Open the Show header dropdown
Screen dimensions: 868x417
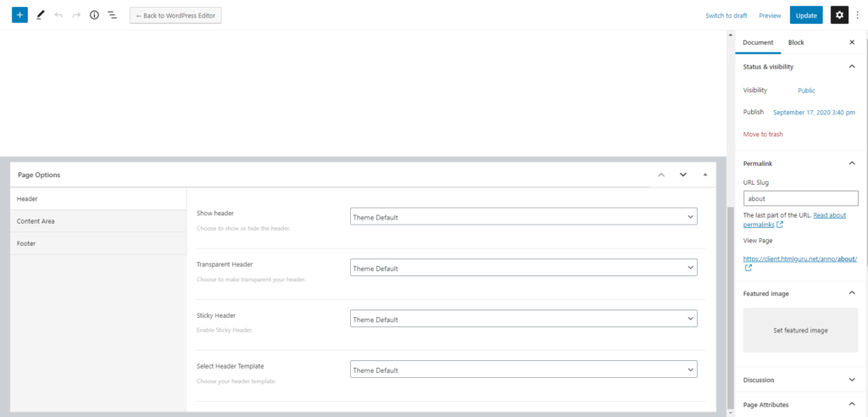[524, 216]
